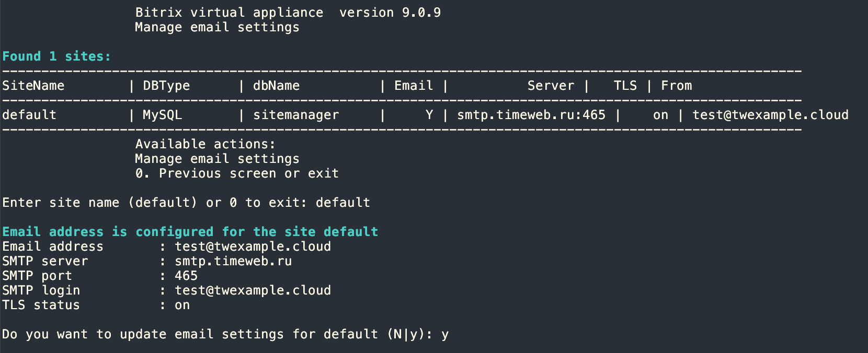
Task: Click the 'Email address is configured' status heading
Action: click(x=190, y=232)
